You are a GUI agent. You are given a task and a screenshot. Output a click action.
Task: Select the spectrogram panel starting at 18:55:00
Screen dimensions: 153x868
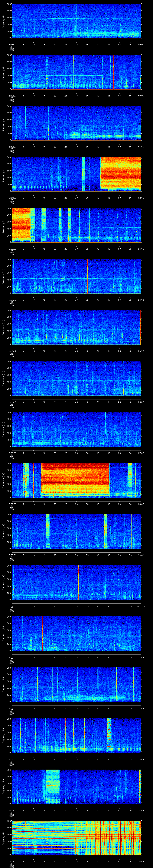[76, 378]
